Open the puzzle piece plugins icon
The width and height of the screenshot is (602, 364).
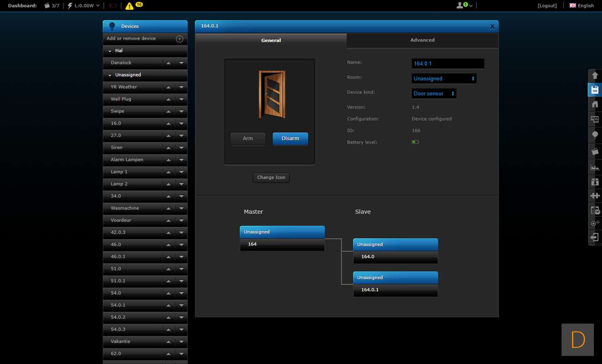595,196
